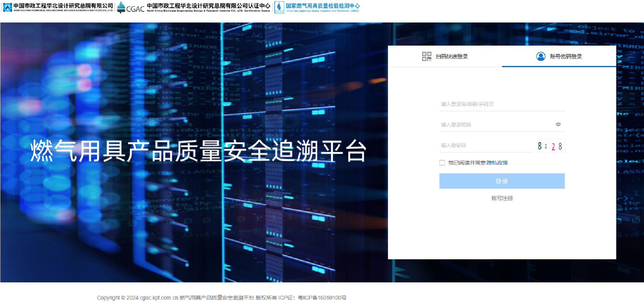The width and height of the screenshot is (644, 303).
Task: Click the CGAC certification center logo
Action: 130,7
